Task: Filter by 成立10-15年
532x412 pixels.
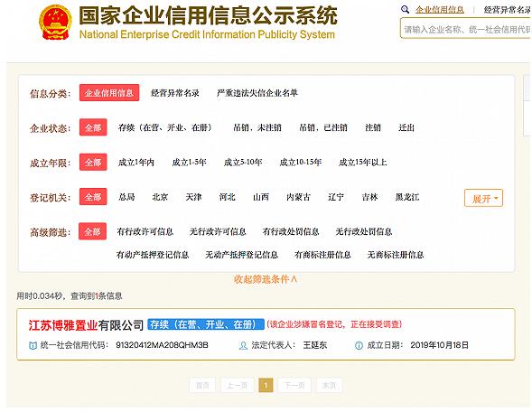Action: (x=300, y=163)
